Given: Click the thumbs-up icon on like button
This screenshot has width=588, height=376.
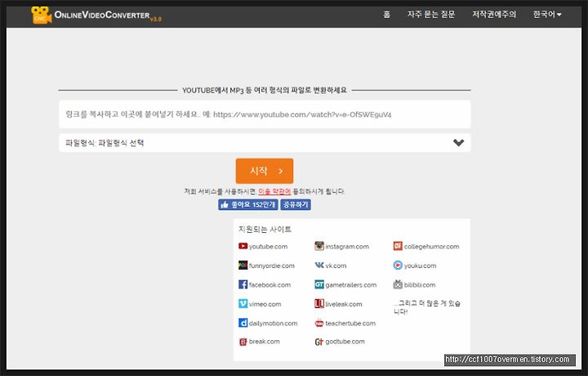Looking at the screenshot, I should [225, 204].
